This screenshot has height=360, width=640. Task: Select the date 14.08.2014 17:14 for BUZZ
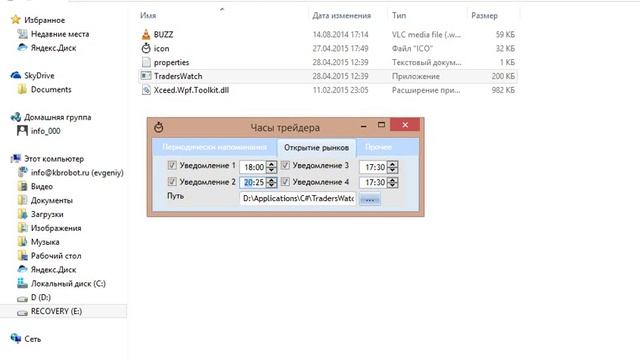[x=340, y=35]
